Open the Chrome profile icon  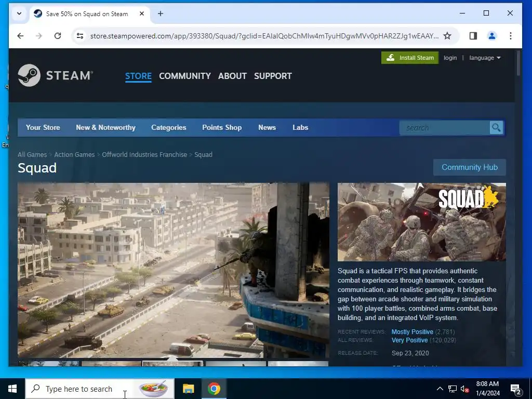click(492, 36)
